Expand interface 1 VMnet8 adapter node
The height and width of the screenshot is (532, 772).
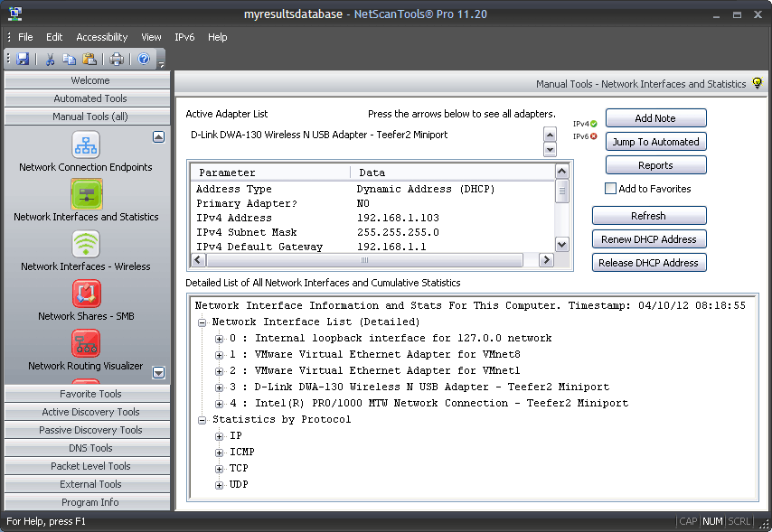pyautogui.click(x=219, y=355)
